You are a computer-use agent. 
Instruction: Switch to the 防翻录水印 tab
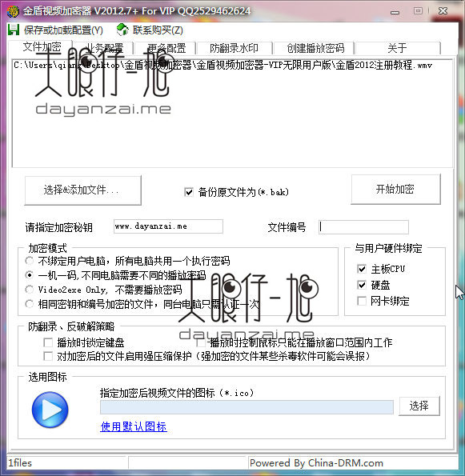click(235, 48)
